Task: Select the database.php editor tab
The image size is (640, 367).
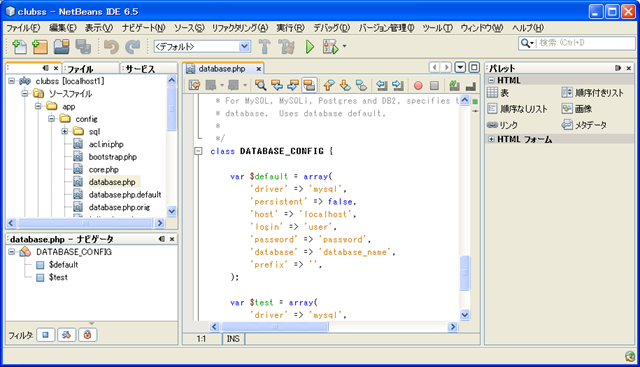Action: [x=222, y=69]
